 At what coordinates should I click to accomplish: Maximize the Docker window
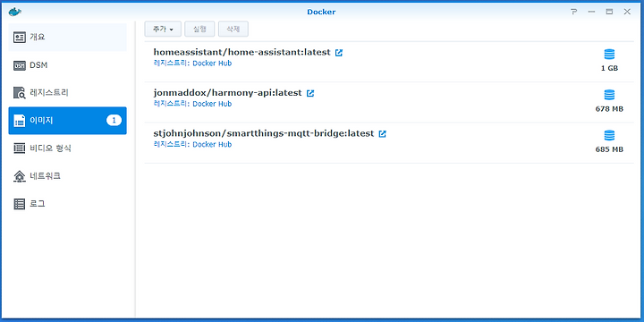pyautogui.click(x=609, y=12)
